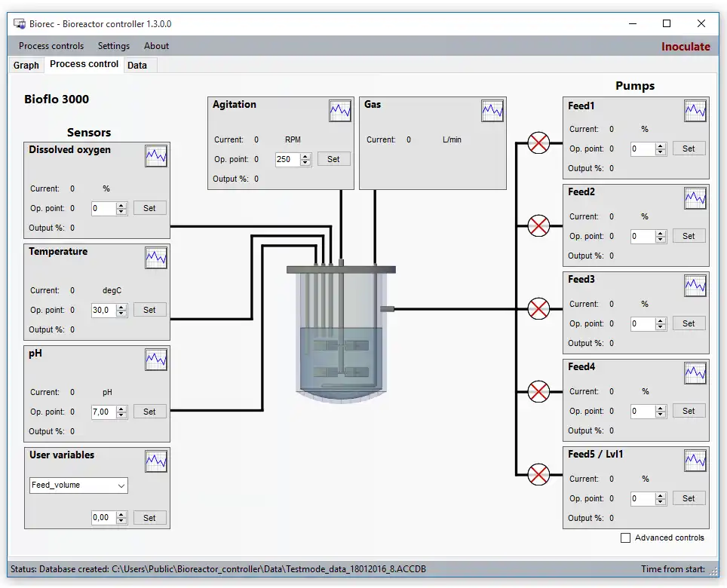Click the 'Bioflo 3000' heading

(x=57, y=100)
